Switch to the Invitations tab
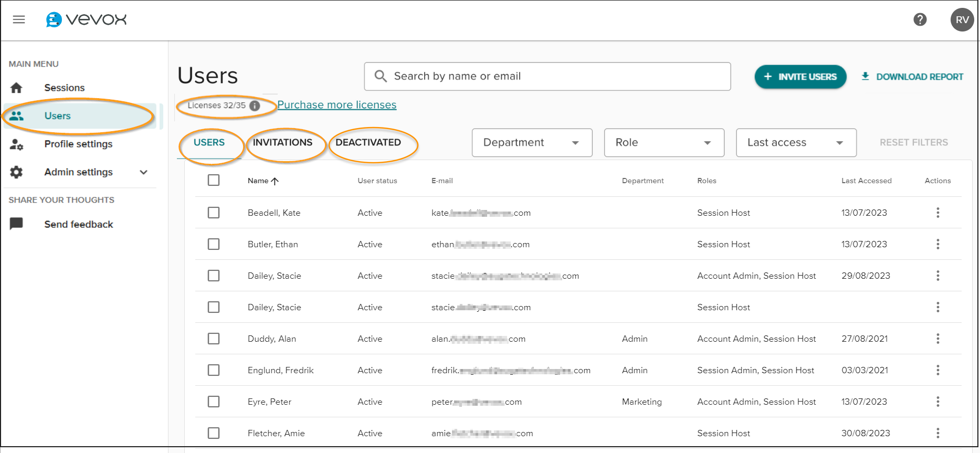980x453 pixels. pos(282,143)
